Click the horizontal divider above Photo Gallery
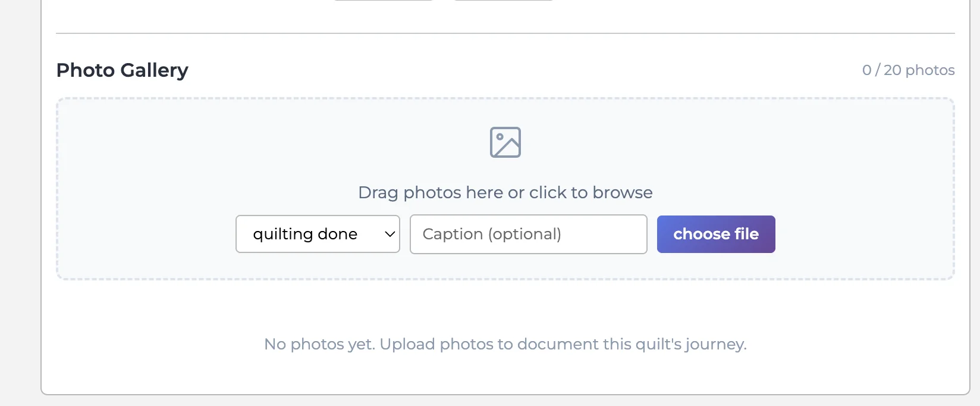This screenshot has height=406, width=980. click(505, 33)
